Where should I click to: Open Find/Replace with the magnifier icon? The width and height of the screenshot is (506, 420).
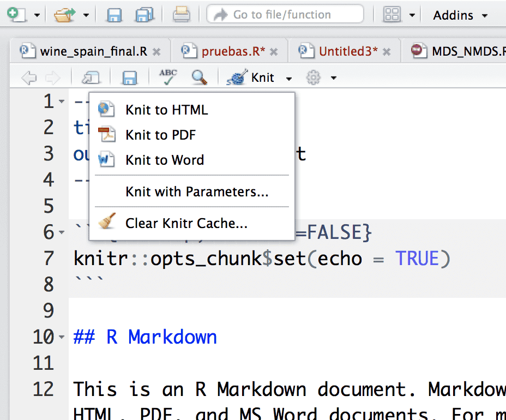coord(199,77)
